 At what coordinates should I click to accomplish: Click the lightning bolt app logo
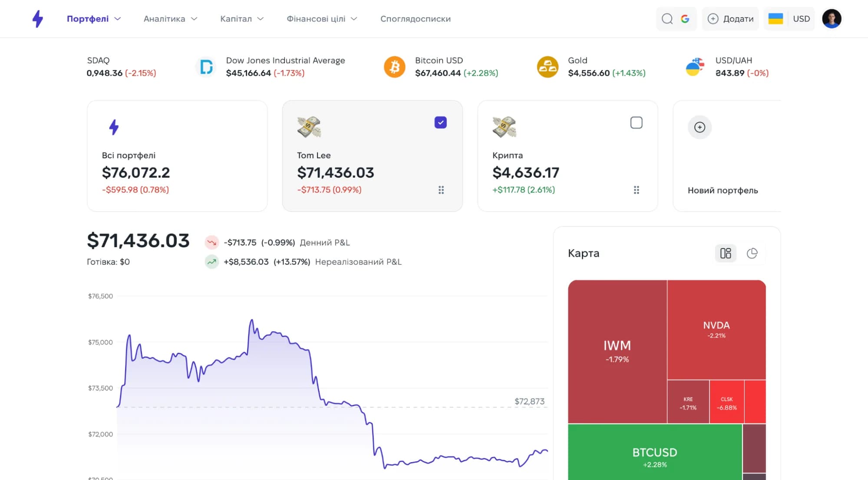[x=38, y=19]
